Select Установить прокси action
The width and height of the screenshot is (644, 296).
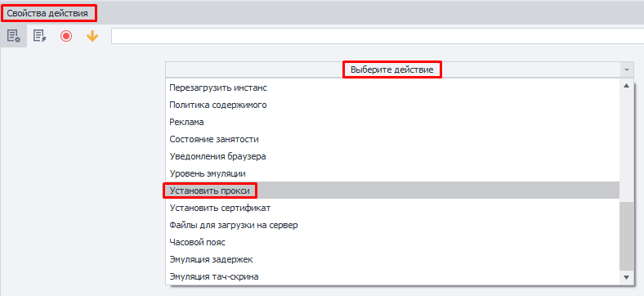point(392,191)
